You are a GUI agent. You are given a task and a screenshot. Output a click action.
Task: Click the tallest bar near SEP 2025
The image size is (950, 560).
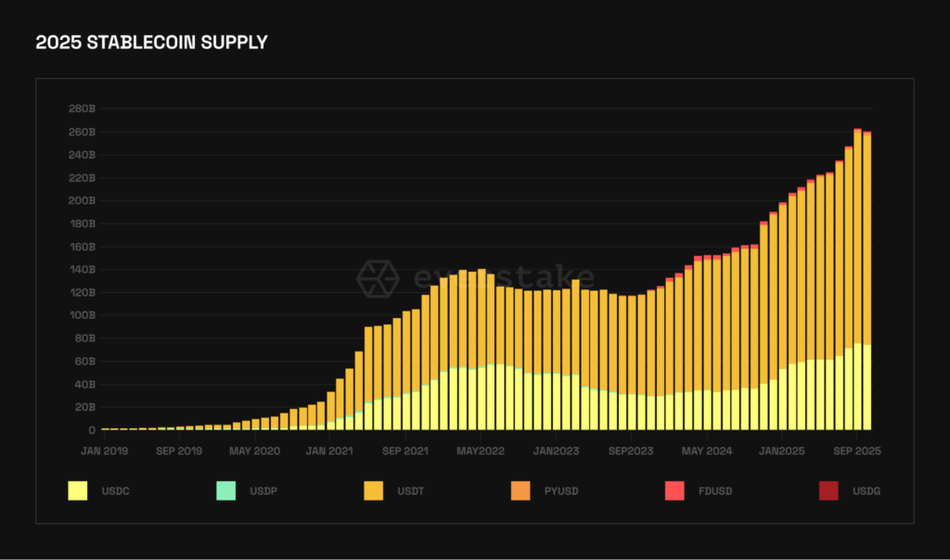pyautogui.click(x=857, y=278)
